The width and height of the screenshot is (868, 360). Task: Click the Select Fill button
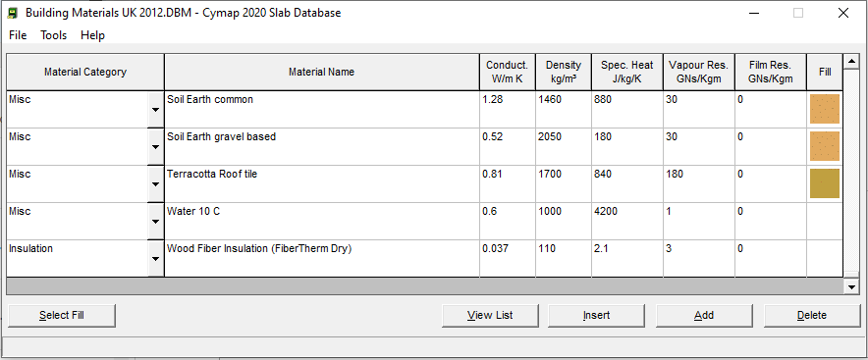pos(62,315)
